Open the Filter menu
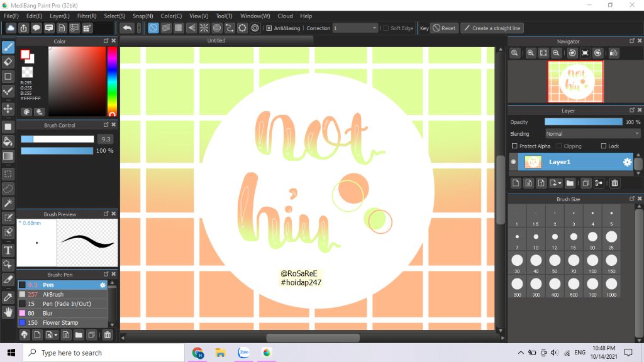Screen dimensions: 644x362 click(87, 16)
